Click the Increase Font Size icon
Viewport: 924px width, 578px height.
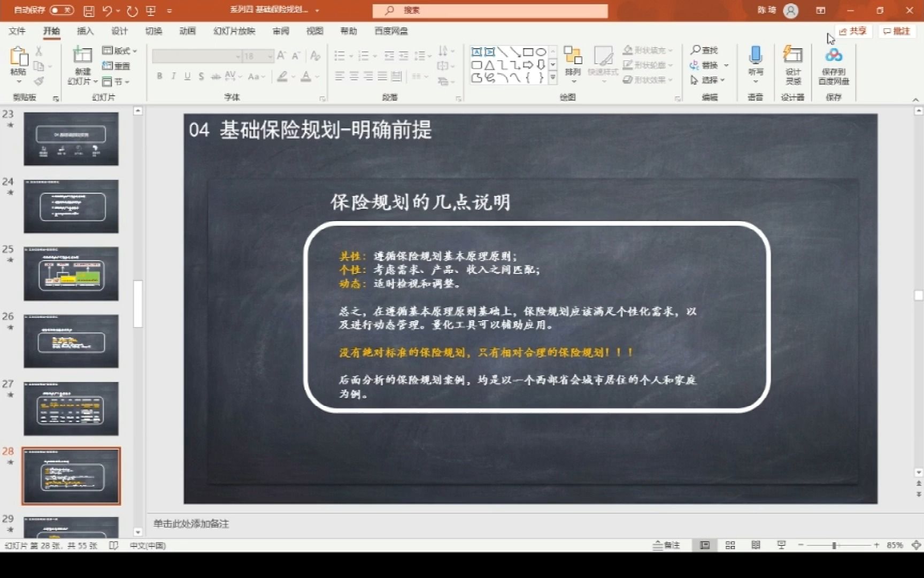(281, 56)
